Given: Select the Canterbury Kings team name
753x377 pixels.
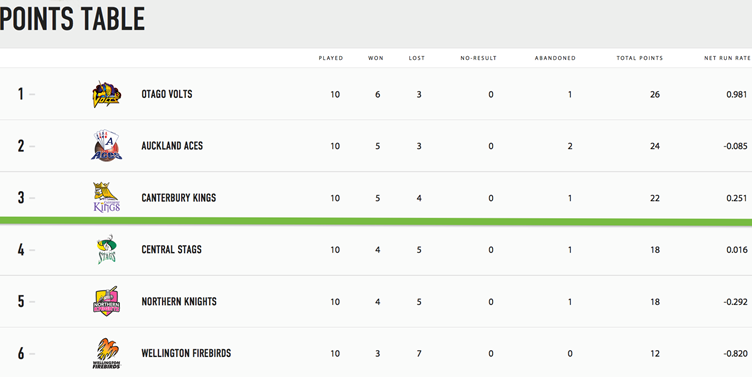Looking at the screenshot, I should [x=179, y=198].
